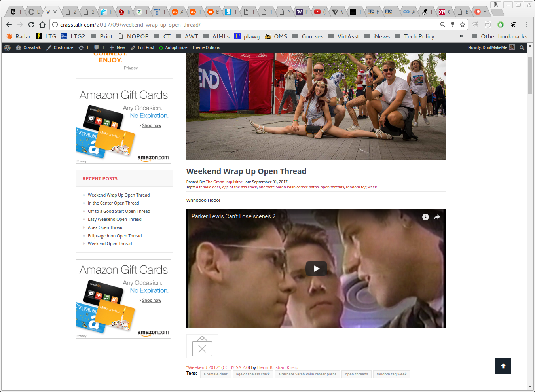
Task: Open the Autoptimize menu
Action: coord(173,47)
